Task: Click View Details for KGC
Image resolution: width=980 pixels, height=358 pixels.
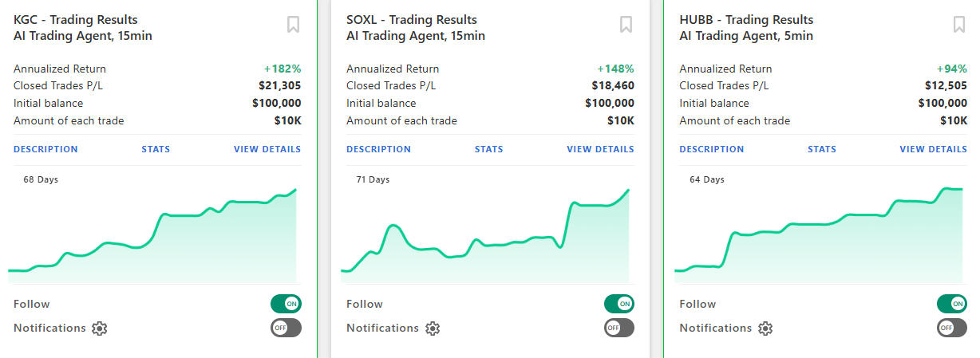Action: coord(267,149)
